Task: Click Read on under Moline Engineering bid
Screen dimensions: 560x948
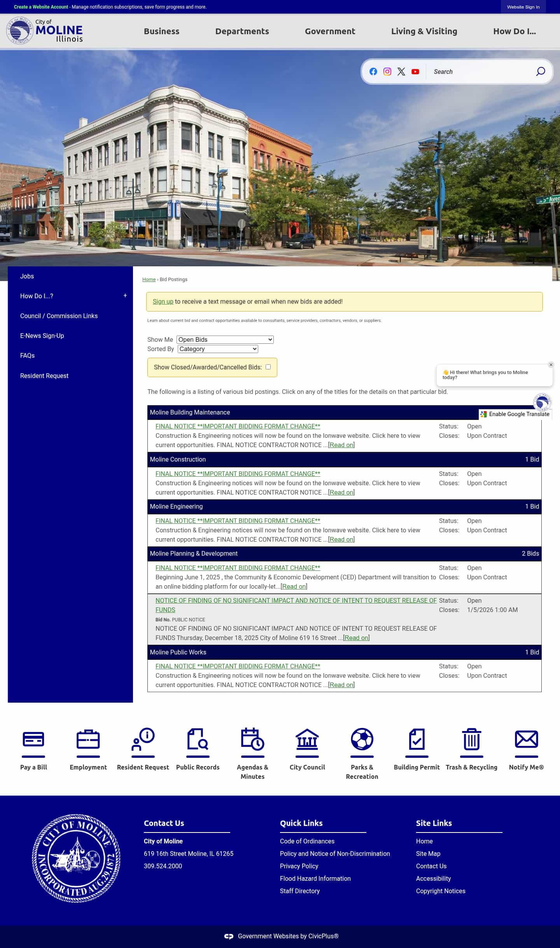Action: pos(341,539)
